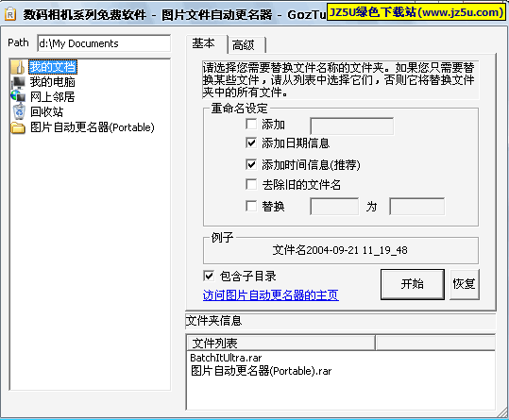Image resolution: width=509 pixels, height=420 pixels.
Task: Enable 去除旧的文件名 checkbox
Action: [x=251, y=184]
